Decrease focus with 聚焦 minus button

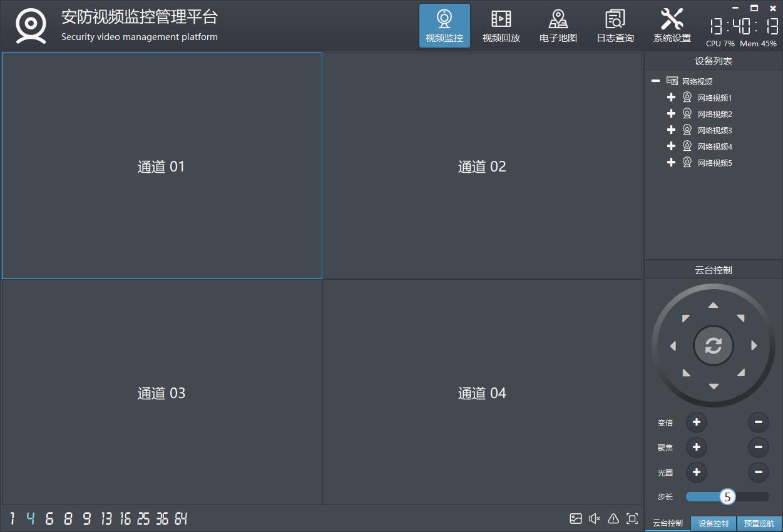758,448
